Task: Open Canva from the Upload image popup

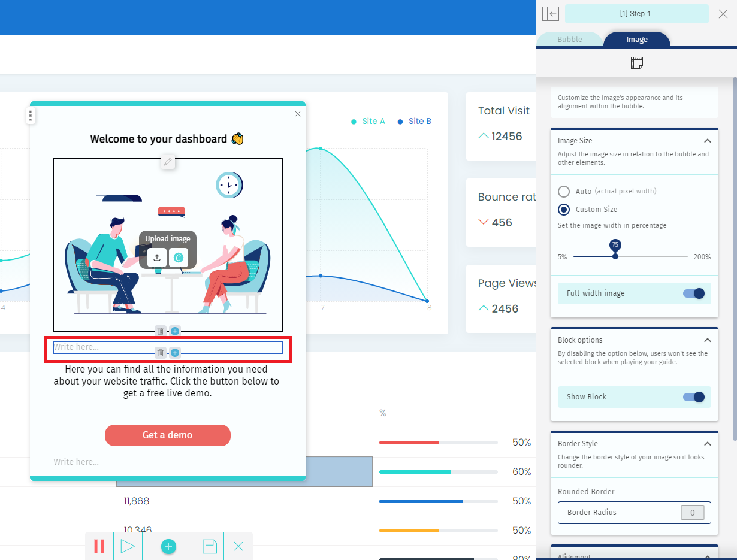Action: [178, 258]
